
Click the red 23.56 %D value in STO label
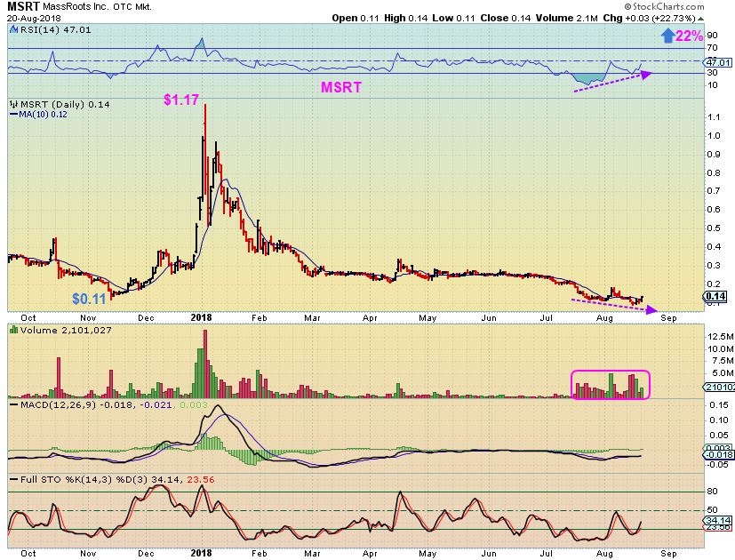201,480
